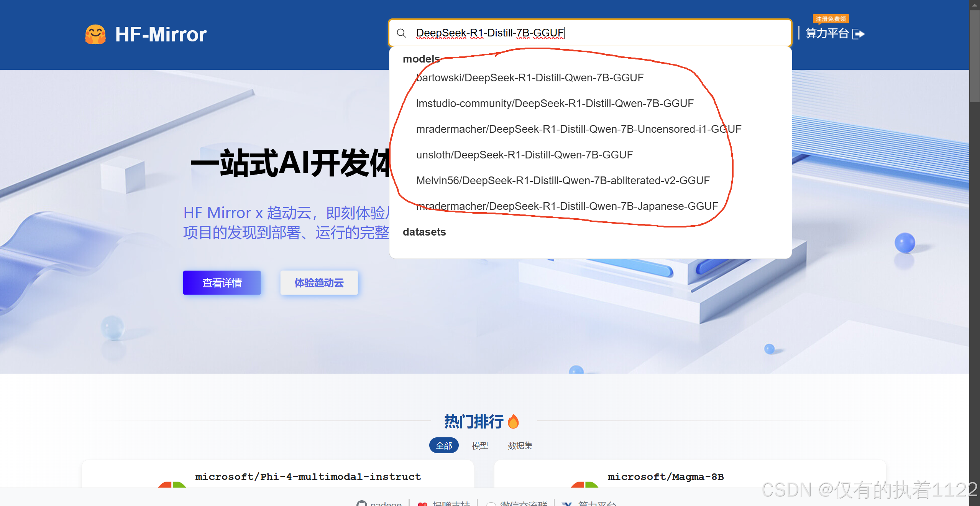Image resolution: width=980 pixels, height=506 pixels.
Task: Click the HF-Mirror hugging face logo
Action: pos(95,35)
